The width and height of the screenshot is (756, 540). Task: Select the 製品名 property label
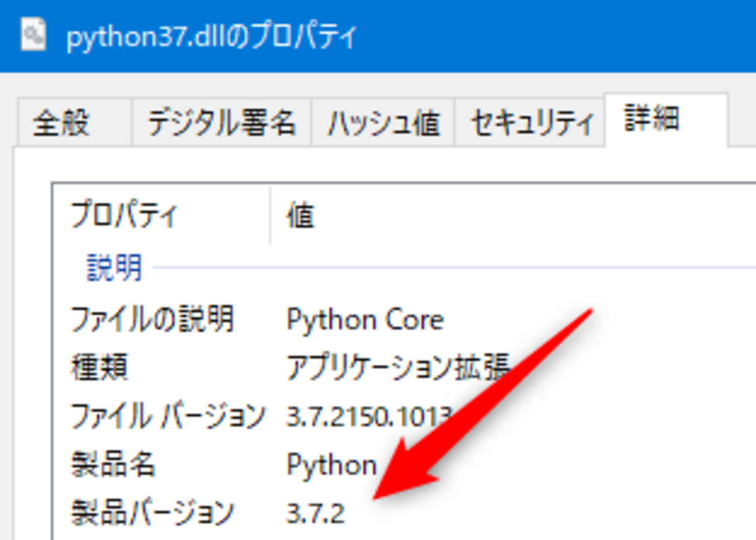pos(113,464)
